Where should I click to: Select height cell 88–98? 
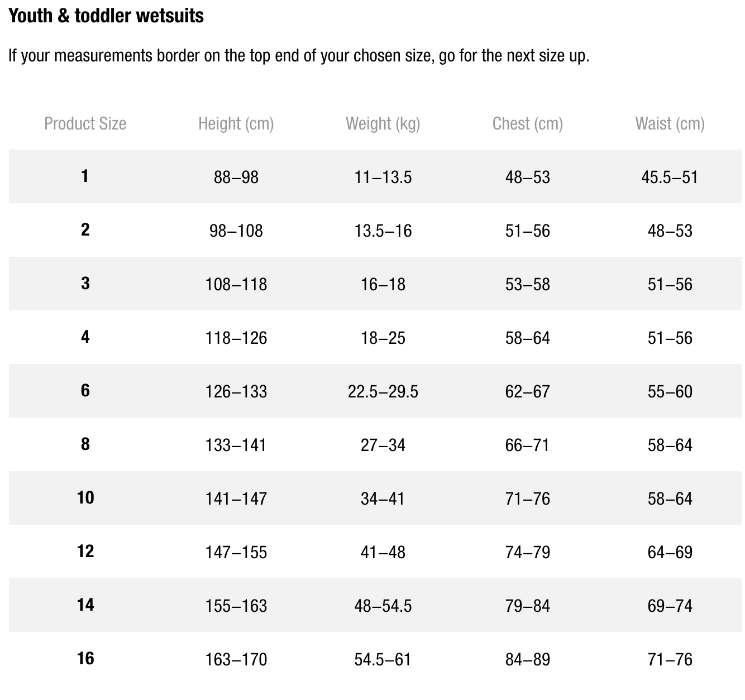pyautogui.click(x=236, y=178)
